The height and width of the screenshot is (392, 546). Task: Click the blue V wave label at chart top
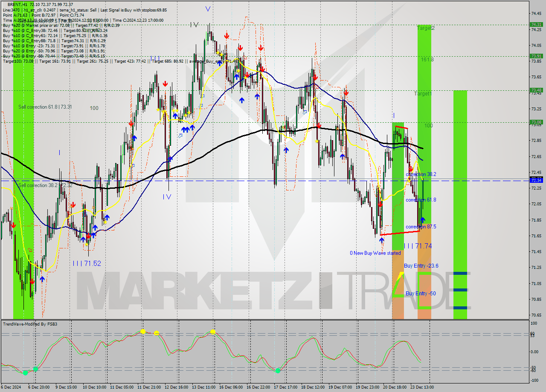tap(208, 9)
